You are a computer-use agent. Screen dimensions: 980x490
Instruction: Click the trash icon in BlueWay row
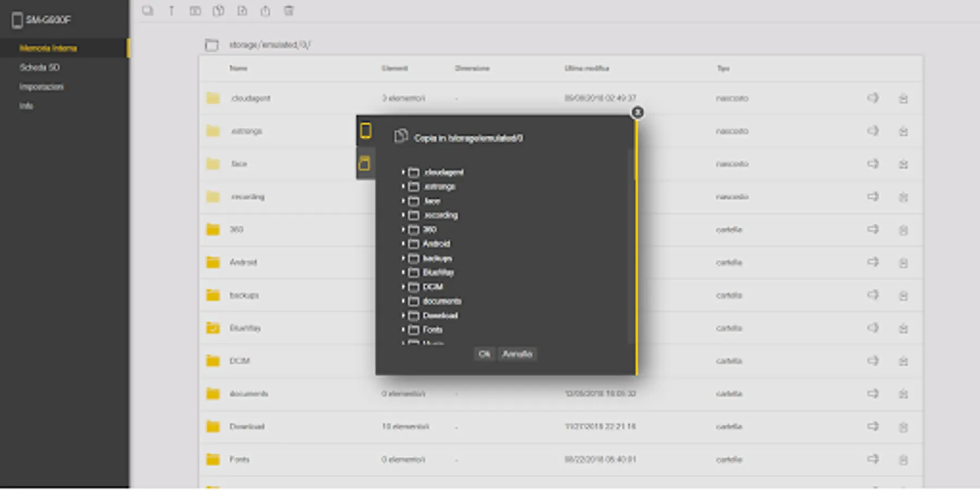(903, 328)
